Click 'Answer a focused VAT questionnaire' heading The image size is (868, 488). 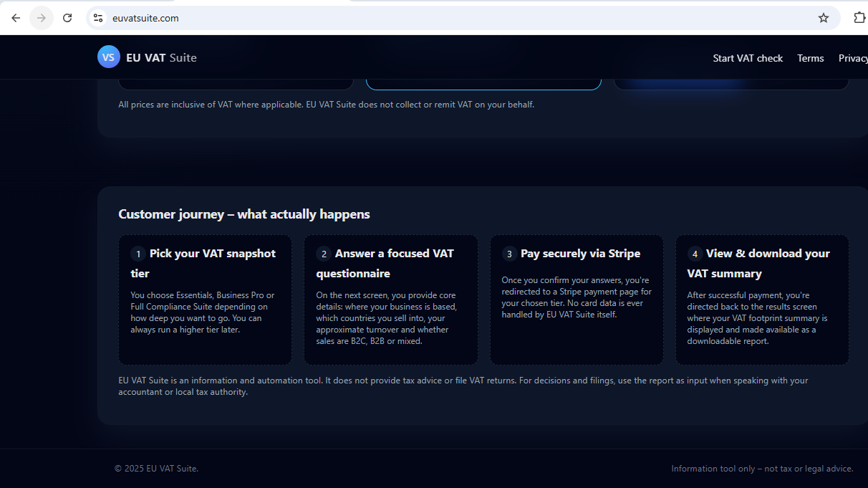pos(385,263)
